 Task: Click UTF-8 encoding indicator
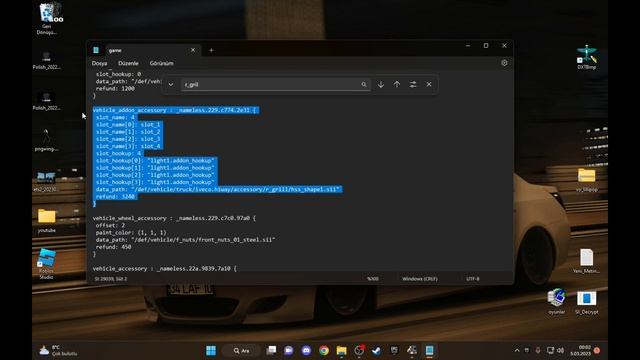point(473,279)
